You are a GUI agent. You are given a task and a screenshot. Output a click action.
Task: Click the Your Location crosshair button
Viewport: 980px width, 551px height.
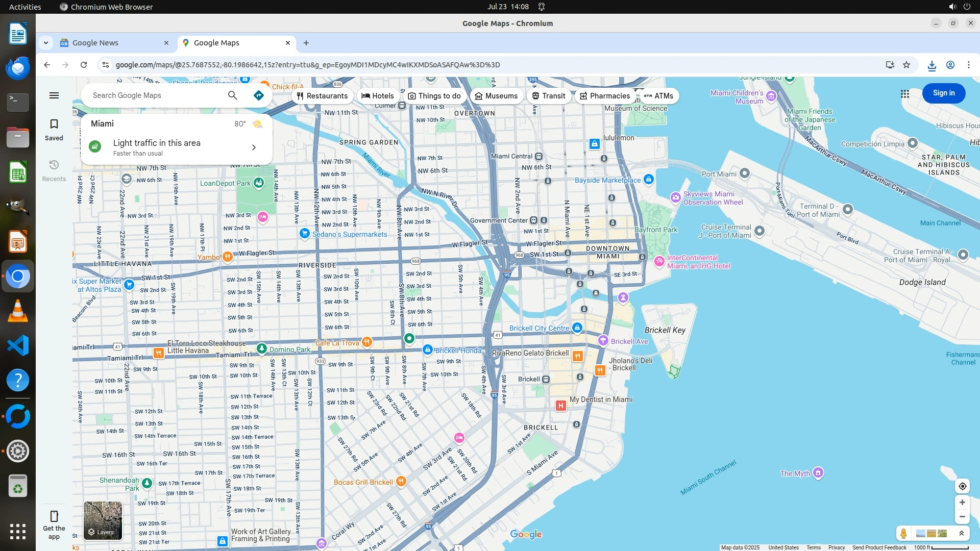click(962, 486)
